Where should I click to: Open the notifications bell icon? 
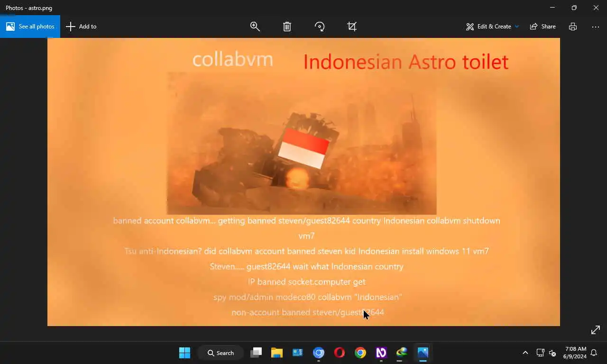pos(594,353)
